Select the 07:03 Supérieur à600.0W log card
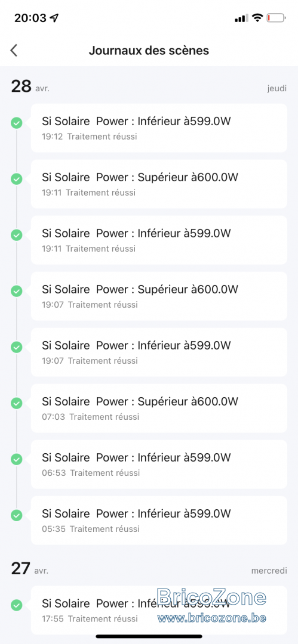 159,408
